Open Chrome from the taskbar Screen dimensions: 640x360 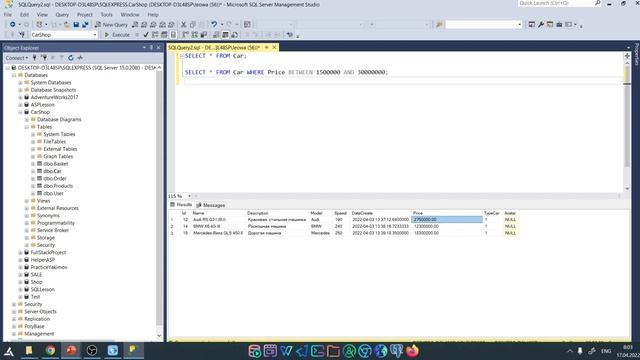(x=50, y=350)
